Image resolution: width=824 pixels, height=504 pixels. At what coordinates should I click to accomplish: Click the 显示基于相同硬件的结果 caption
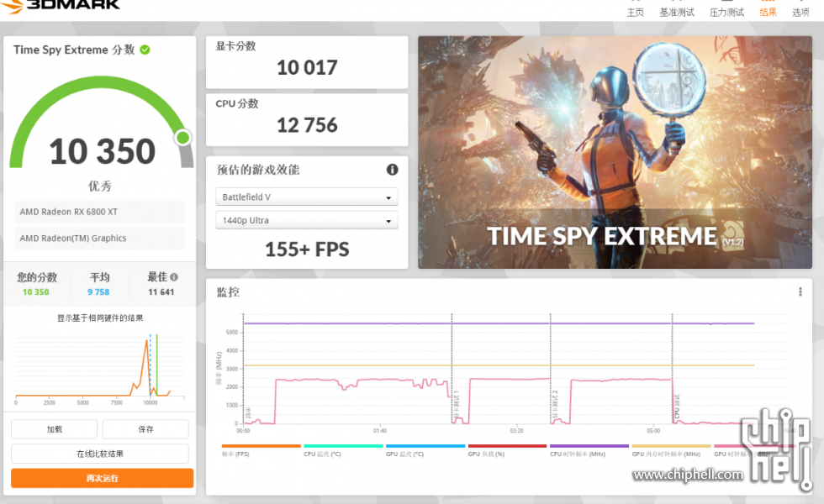(x=100, y=318)
